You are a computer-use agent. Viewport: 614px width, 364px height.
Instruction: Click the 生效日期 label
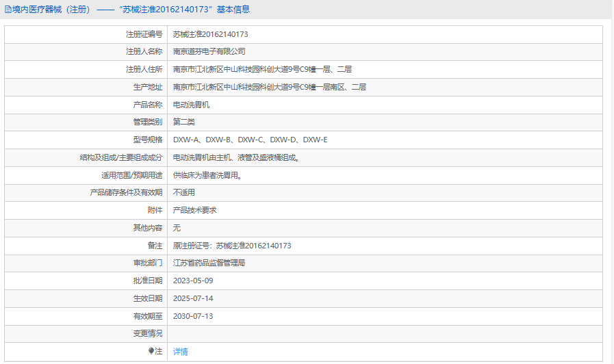tap(148, 298)
